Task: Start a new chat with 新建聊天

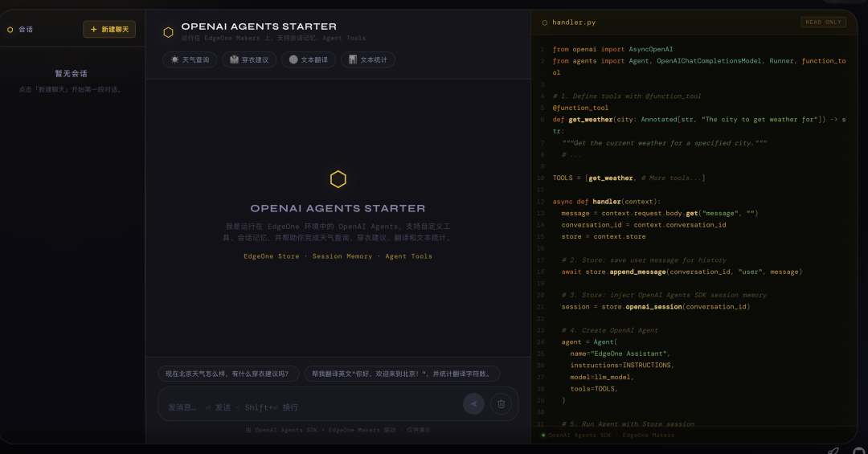Action: 109,30
